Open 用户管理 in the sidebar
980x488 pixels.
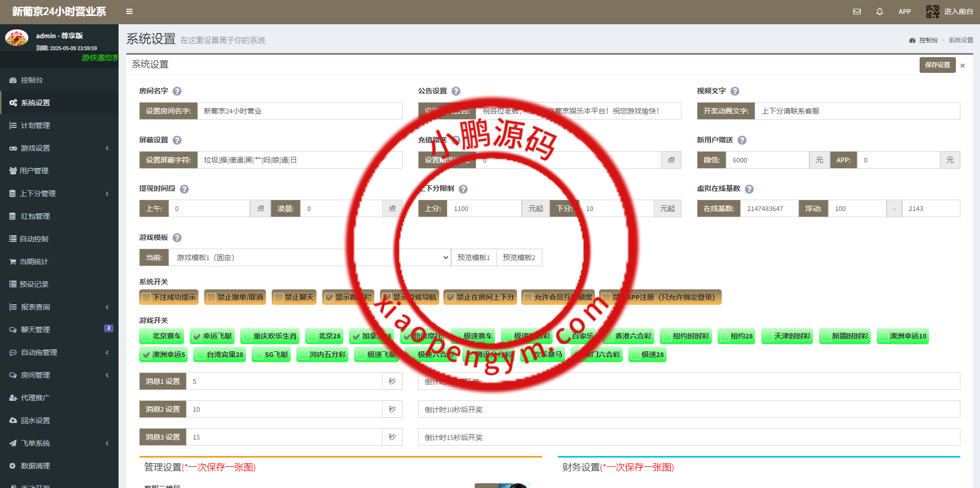(34, 171)
